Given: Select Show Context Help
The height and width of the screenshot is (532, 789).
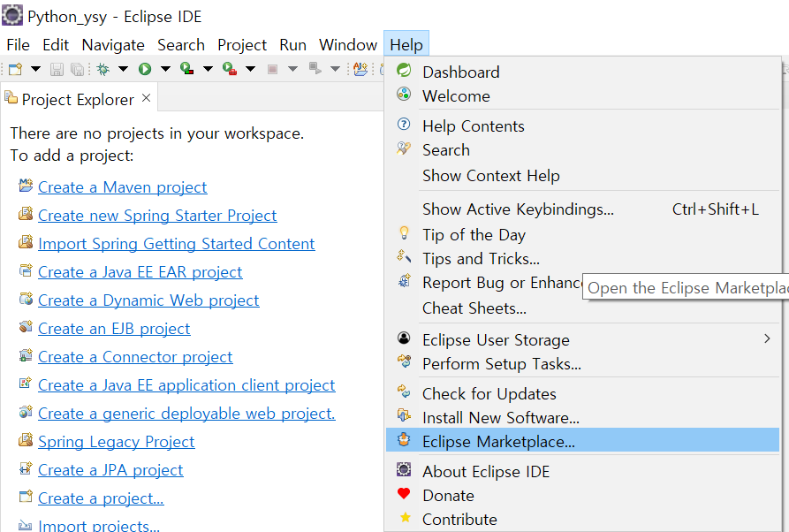Looking at the screenshot, I should click(x=582, y=175).
